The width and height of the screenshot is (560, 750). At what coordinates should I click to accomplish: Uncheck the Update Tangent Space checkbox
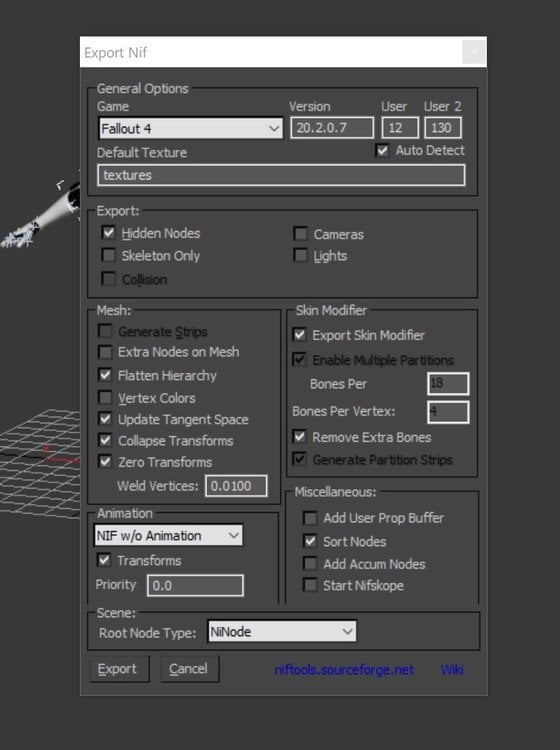(x=105, y=419)
